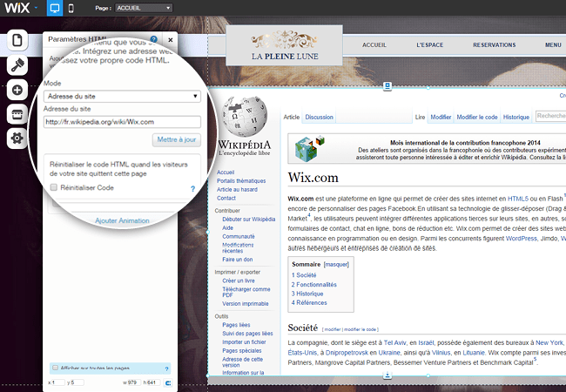Open the Add plus tool
This screenshot has width=566, height=392.
(17, 90)
